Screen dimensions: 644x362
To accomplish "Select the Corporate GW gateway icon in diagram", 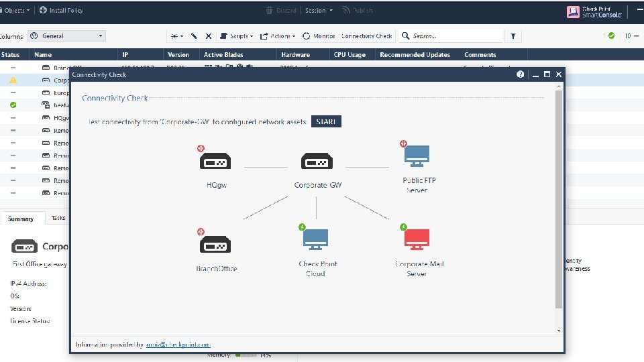I will (x=317, y=161).
